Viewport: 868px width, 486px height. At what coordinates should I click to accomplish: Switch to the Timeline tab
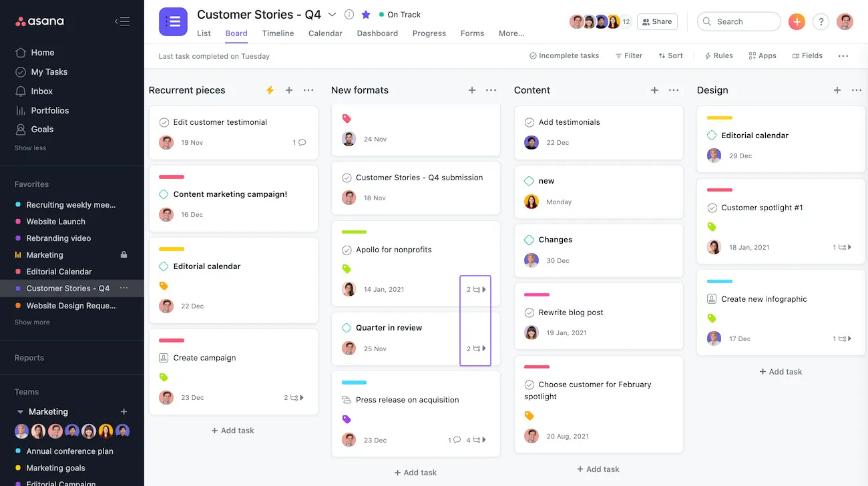tap(278, 33)
